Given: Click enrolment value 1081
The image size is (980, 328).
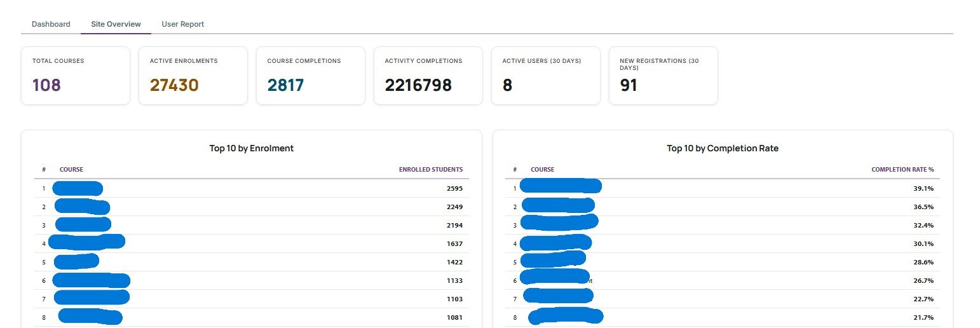Looking at the screenshot, I should click(454, 317).
